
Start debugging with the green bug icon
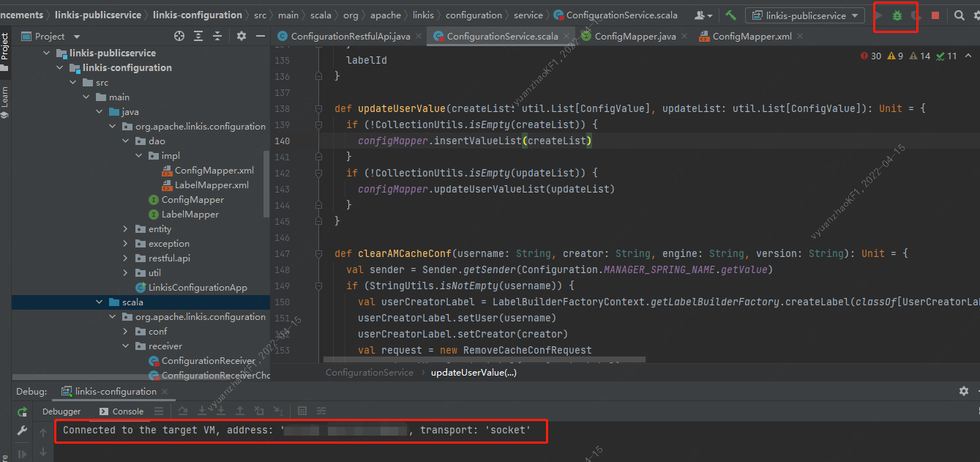point(896,15)
